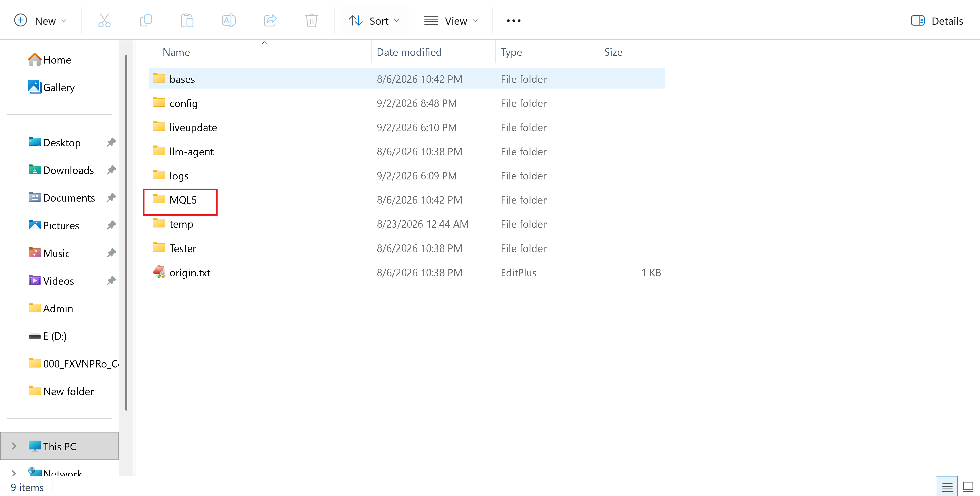Open Documents quick access folder
The image size is (980, 496).
coord(62,198)
